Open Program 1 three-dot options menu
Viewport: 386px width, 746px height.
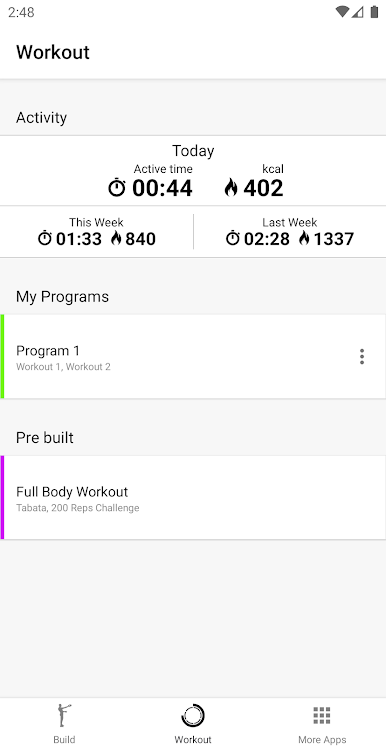pyautogui.click(x=362, y=356)
